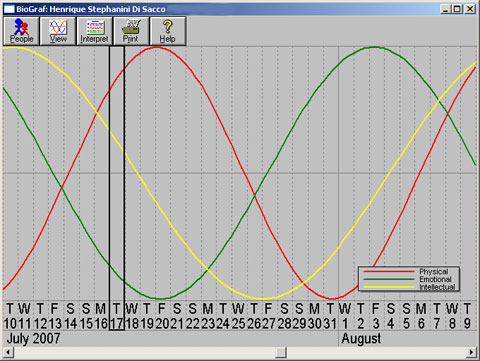Open Help with the question mark icon
The width and height of the screenshot is (480, 361).
tap(168, 31)
